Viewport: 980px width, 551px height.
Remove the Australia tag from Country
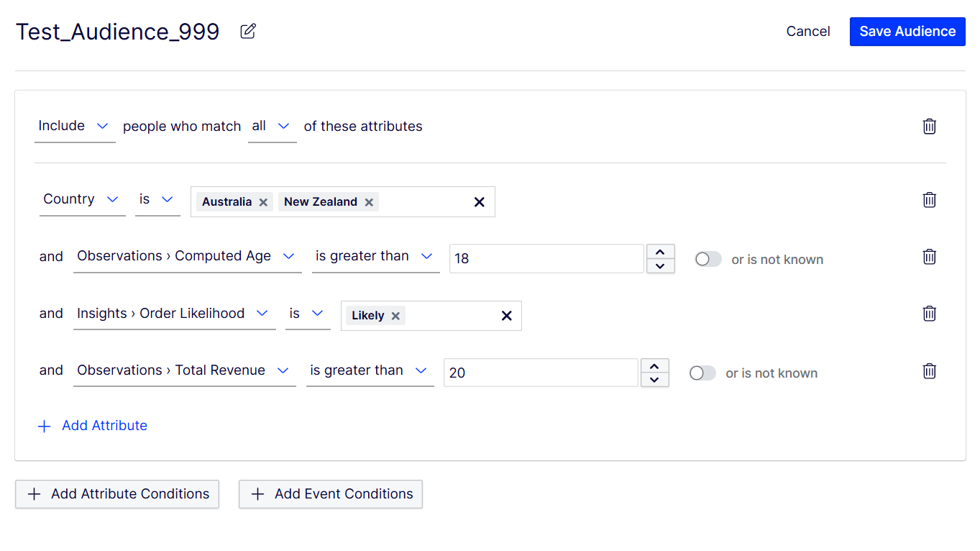pos(263,202)
